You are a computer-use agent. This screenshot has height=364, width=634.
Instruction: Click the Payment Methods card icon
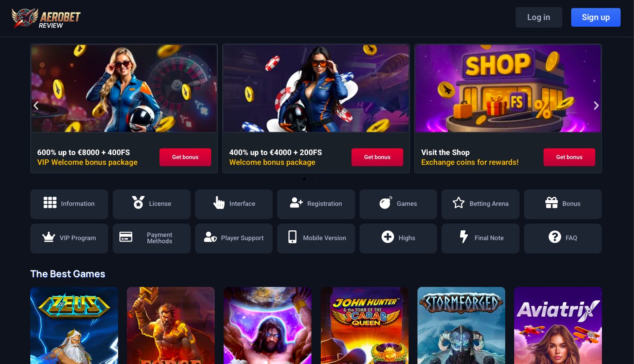point(126,237)
